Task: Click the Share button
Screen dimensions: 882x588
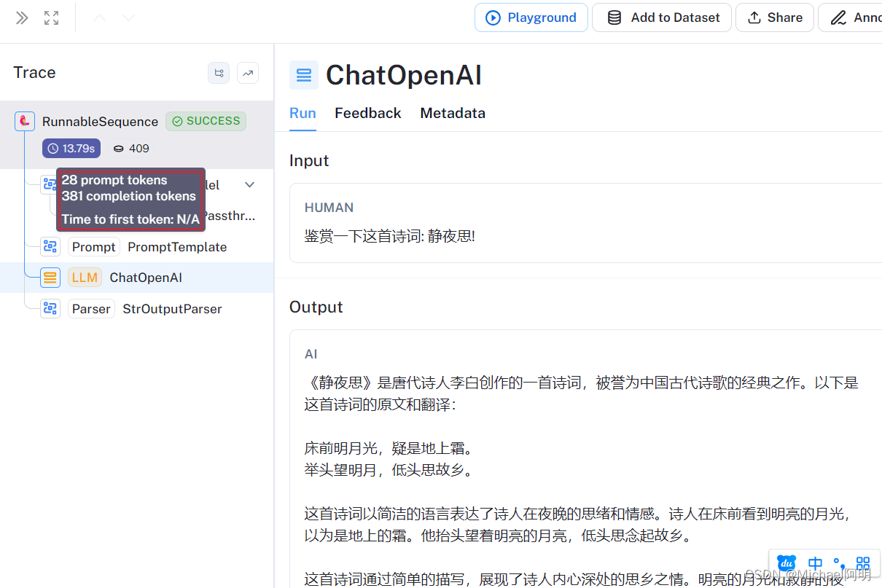Action: 774,17
